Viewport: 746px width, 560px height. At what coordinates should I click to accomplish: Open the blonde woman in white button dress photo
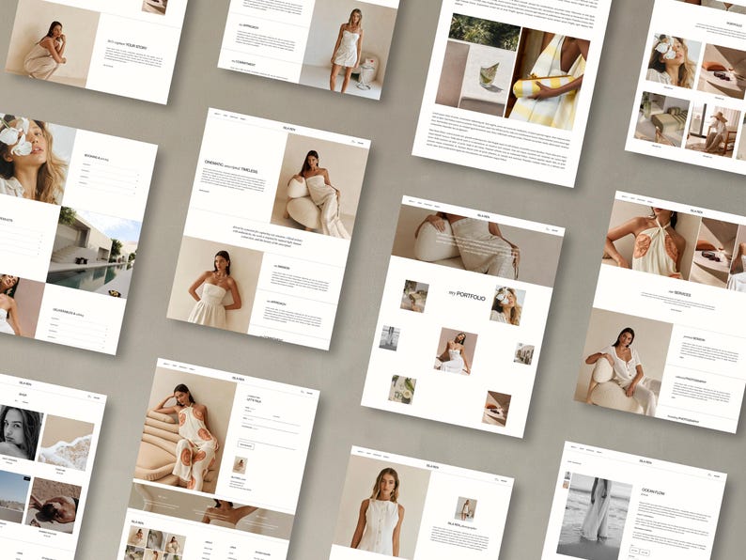[x=379, y=506]
